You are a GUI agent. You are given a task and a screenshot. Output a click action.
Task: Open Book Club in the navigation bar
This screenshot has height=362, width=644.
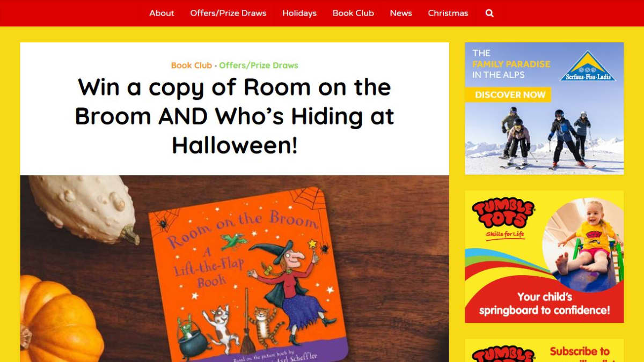pyautogui.click(x=353, y=13)
